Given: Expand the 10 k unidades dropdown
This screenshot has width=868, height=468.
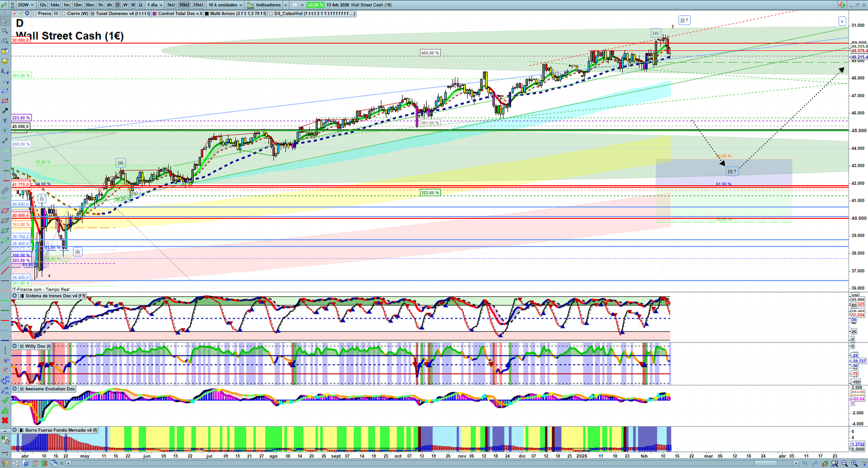Looking at the screenshot, I should tap(226, 5).
